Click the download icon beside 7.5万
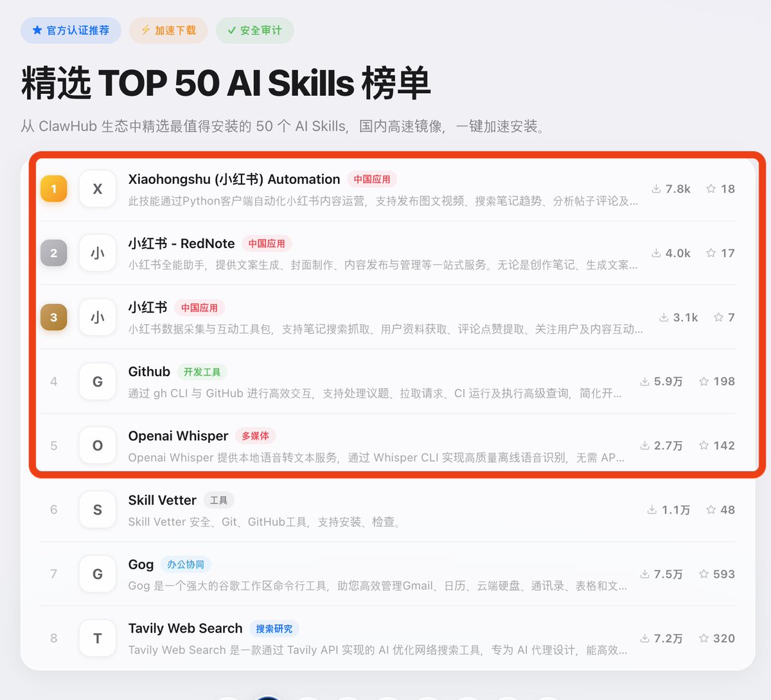The height and width of the screenshot is (700, 771). click(x=644, y=574)
